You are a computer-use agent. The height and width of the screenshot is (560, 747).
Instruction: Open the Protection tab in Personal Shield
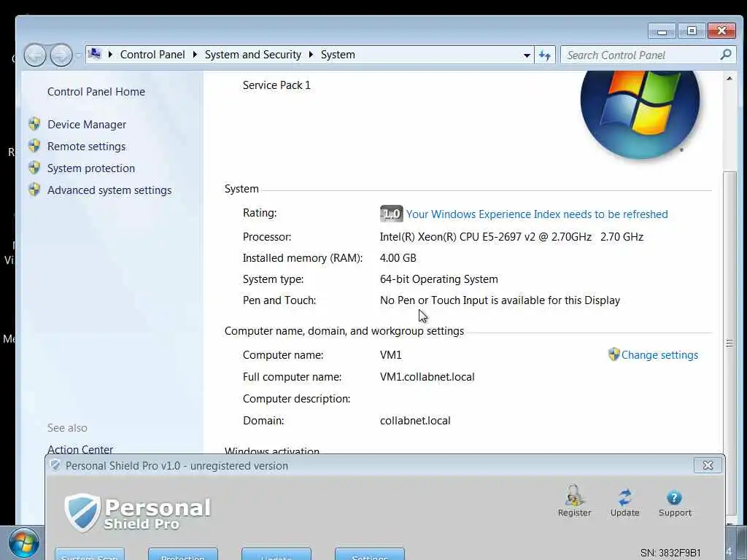click(x=182, y=554)
